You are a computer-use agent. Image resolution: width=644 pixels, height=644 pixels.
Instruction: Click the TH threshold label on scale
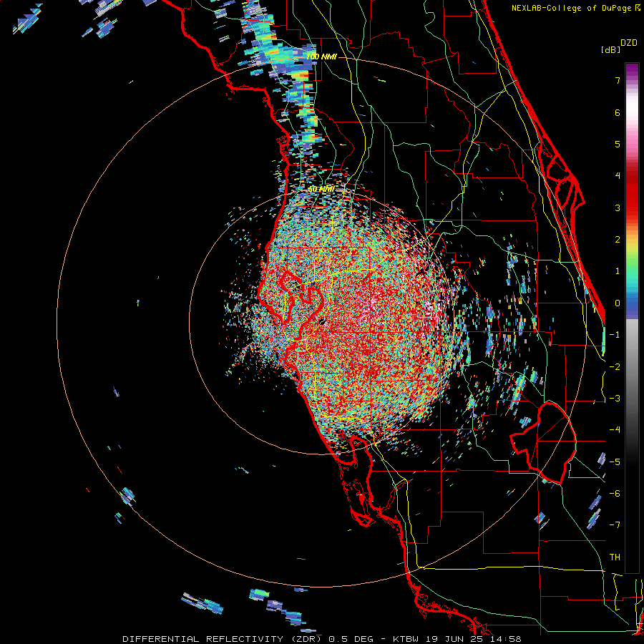click(615, 557)
